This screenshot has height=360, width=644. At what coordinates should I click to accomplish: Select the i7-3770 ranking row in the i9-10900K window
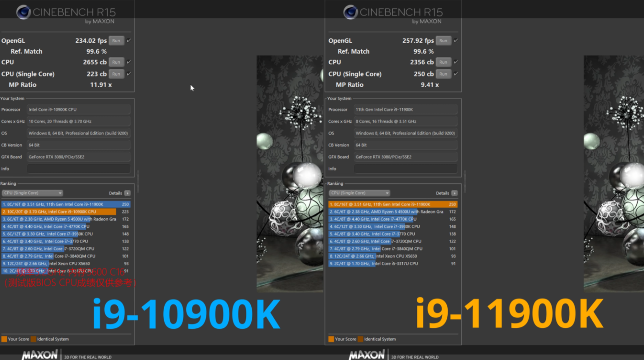pos(66,241)
